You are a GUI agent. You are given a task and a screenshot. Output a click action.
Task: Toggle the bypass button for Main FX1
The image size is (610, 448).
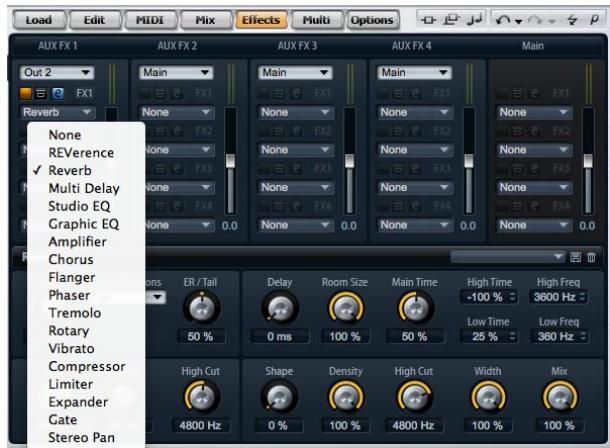pyautogui.click(x=518, y=93)
